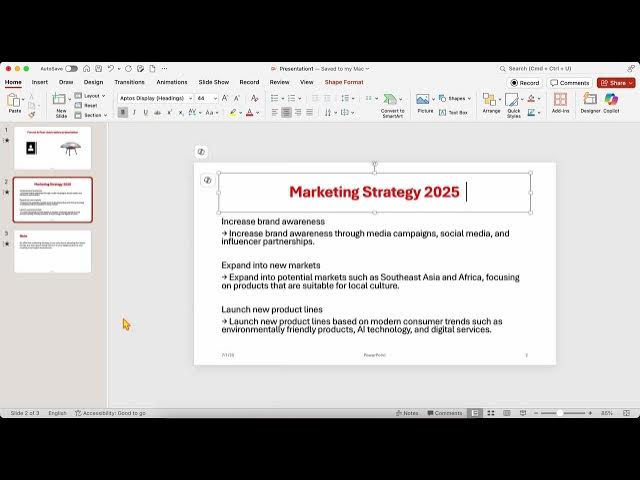Toggle Superscript formatting

pyautogui.click(x=169, y=112)
